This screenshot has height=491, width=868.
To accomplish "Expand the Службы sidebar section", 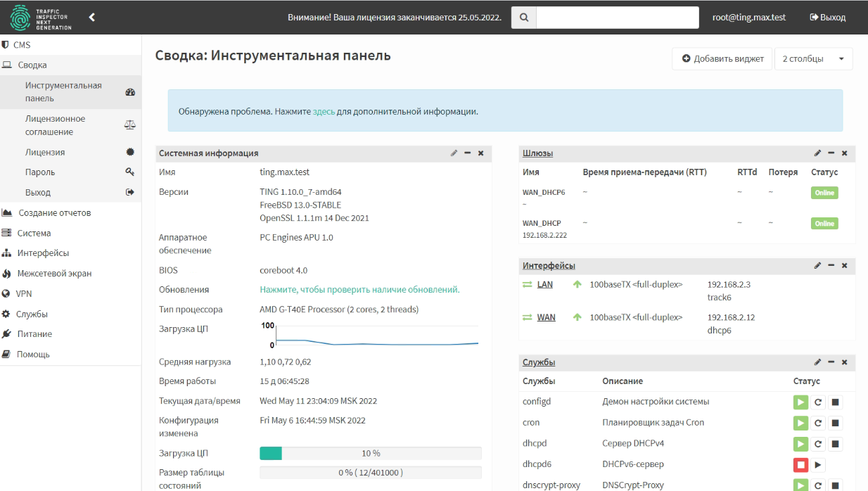I will click(x=70, y=314).
